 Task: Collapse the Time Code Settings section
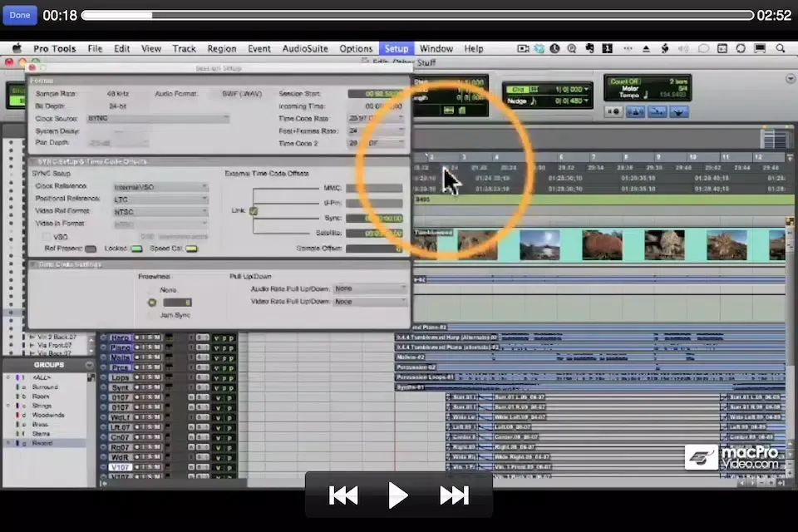tap(33, 264)
